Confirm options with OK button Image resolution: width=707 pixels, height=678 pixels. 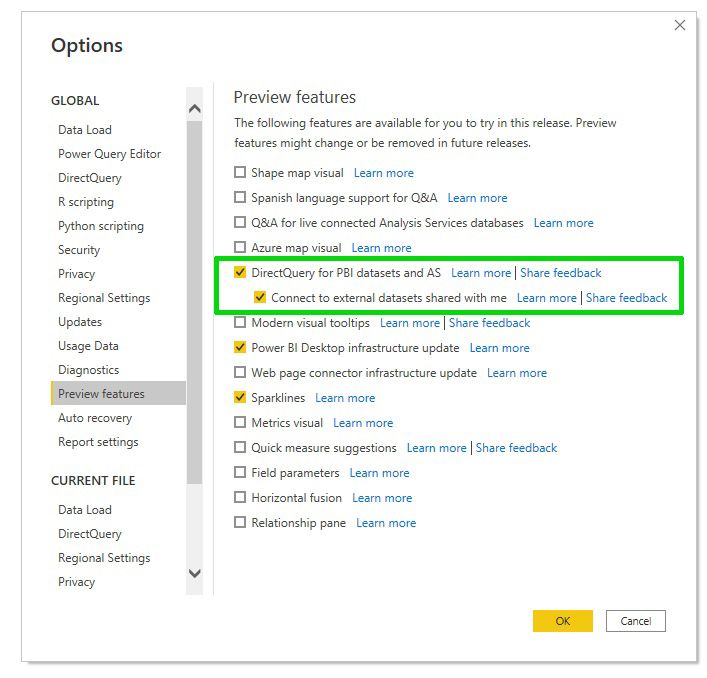click(563, 621)
